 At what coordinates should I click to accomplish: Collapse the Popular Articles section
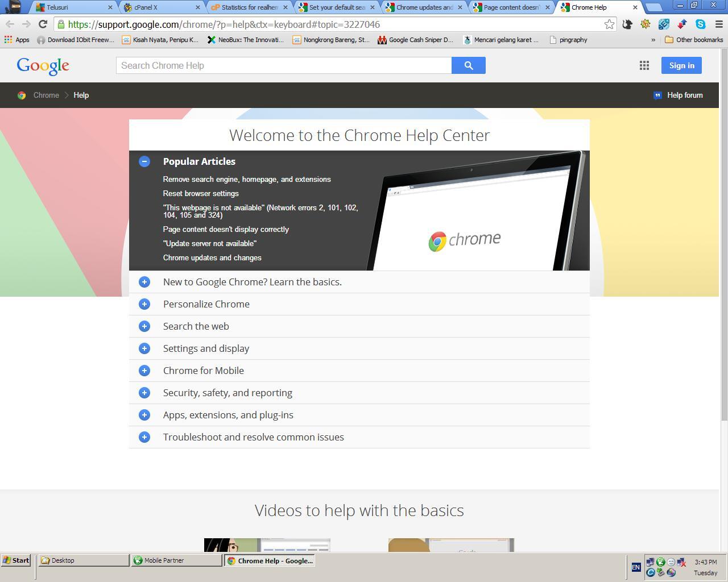pyautogui.click(x=144, y=161)
